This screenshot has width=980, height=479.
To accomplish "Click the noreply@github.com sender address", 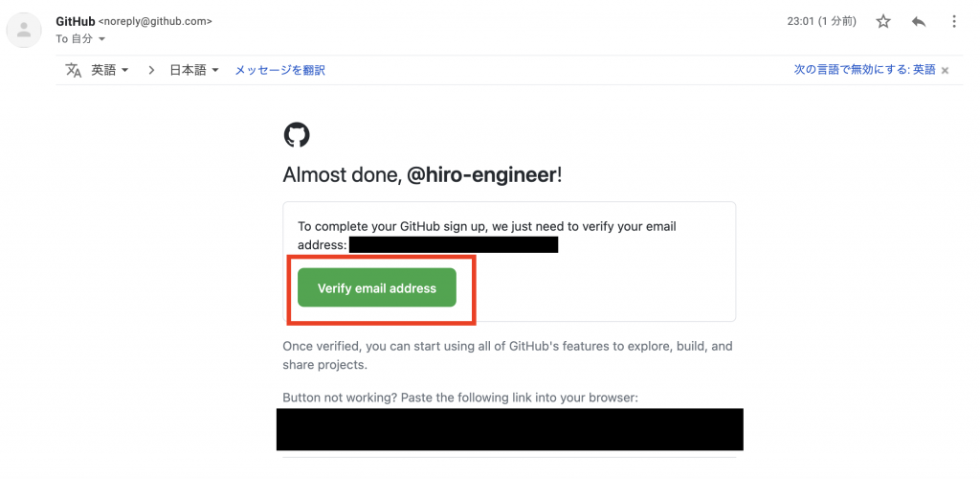I will coord(156,21).
